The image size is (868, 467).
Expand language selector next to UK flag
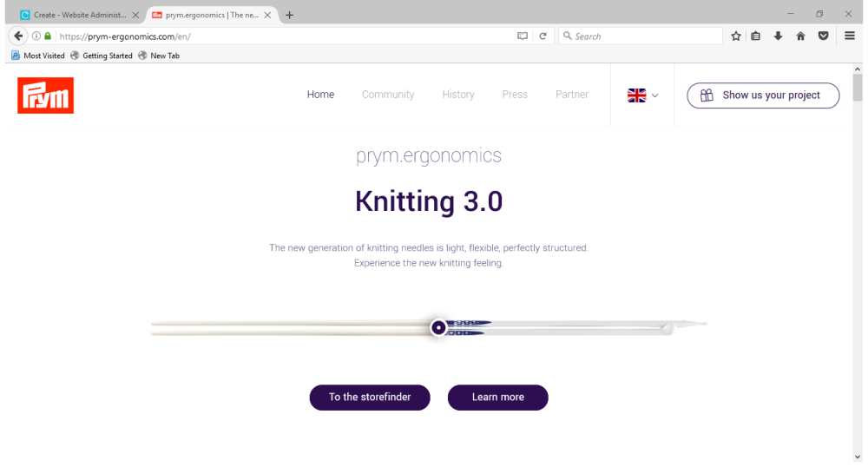click(654, 95)
